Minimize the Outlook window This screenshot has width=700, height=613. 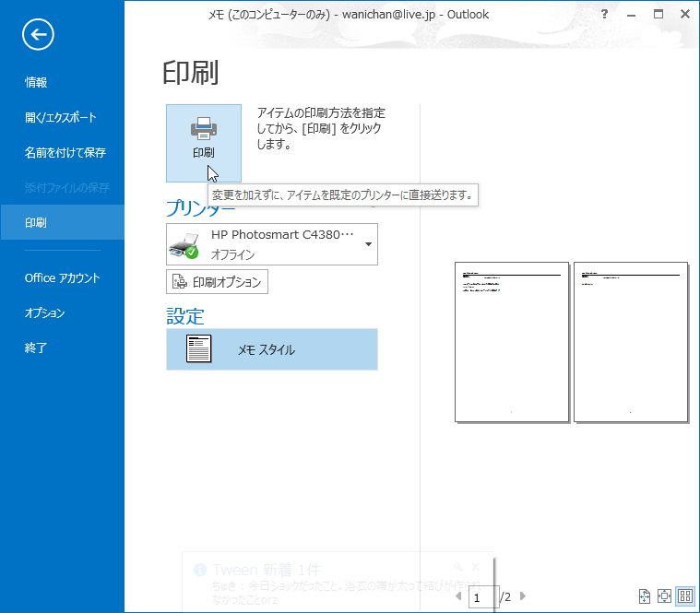pyautogui.click(x=631, y=15)
